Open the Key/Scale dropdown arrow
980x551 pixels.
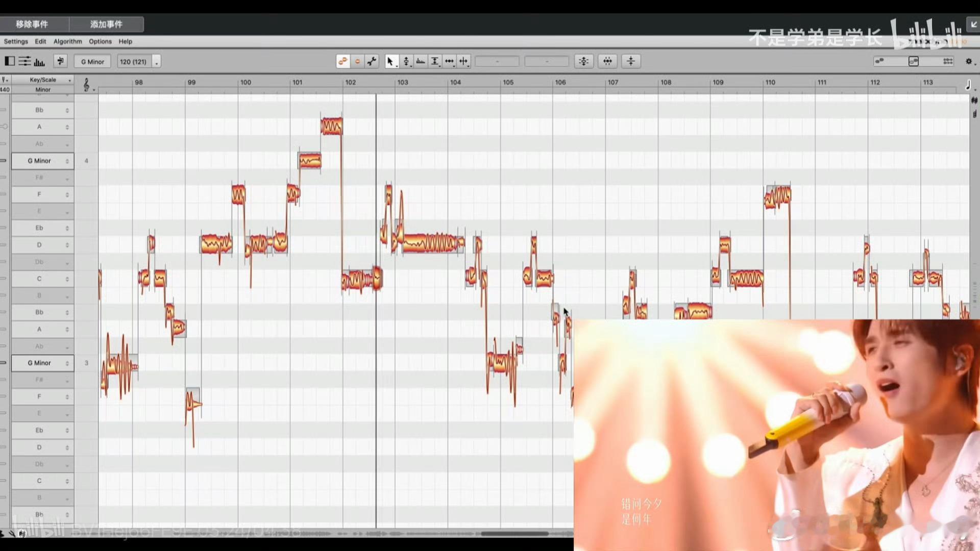pos(69,80)
